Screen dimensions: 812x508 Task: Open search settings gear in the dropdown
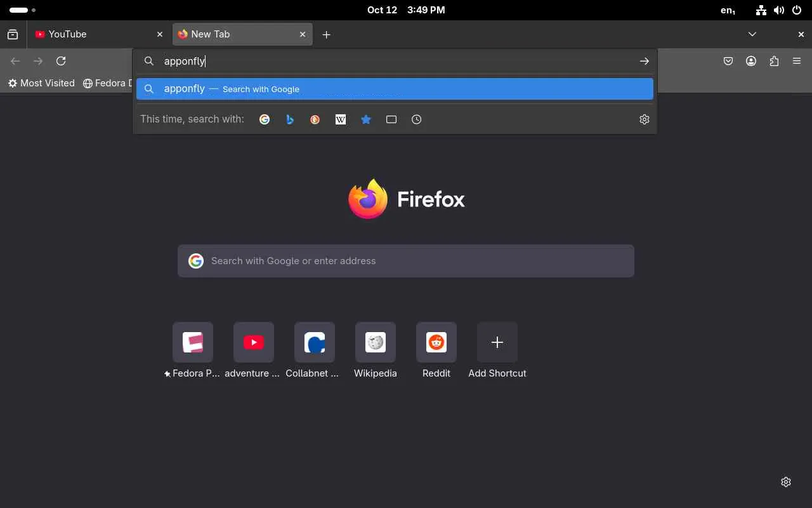[645, 119]
